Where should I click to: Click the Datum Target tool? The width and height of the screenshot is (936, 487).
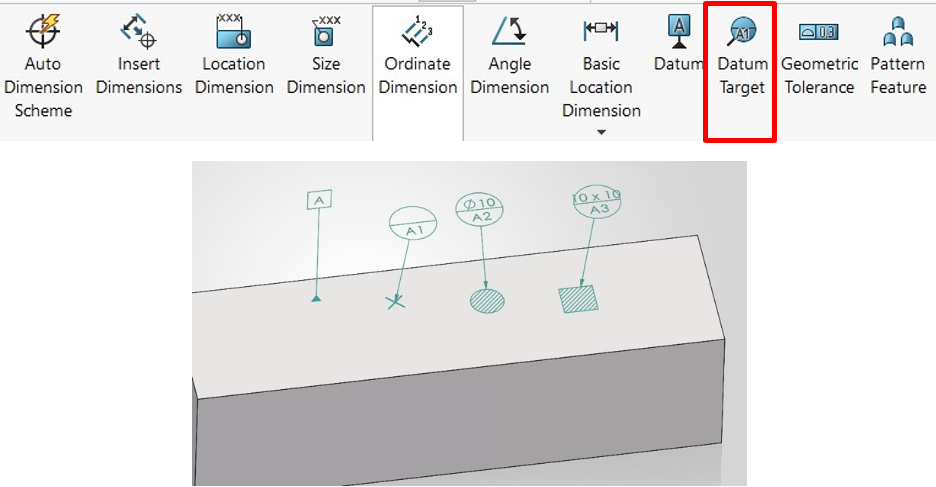742,55
